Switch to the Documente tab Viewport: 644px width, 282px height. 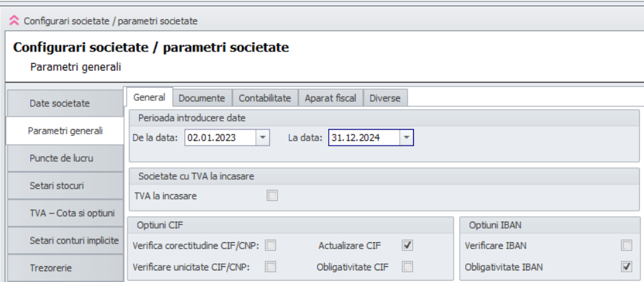pyautogui.click(x=201, y=98)
